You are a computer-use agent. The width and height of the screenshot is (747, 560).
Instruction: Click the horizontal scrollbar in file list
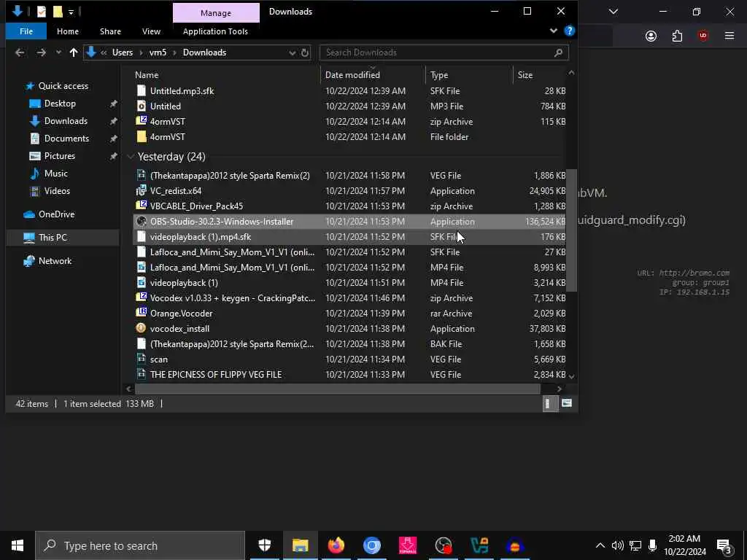[x=337, y=389]
